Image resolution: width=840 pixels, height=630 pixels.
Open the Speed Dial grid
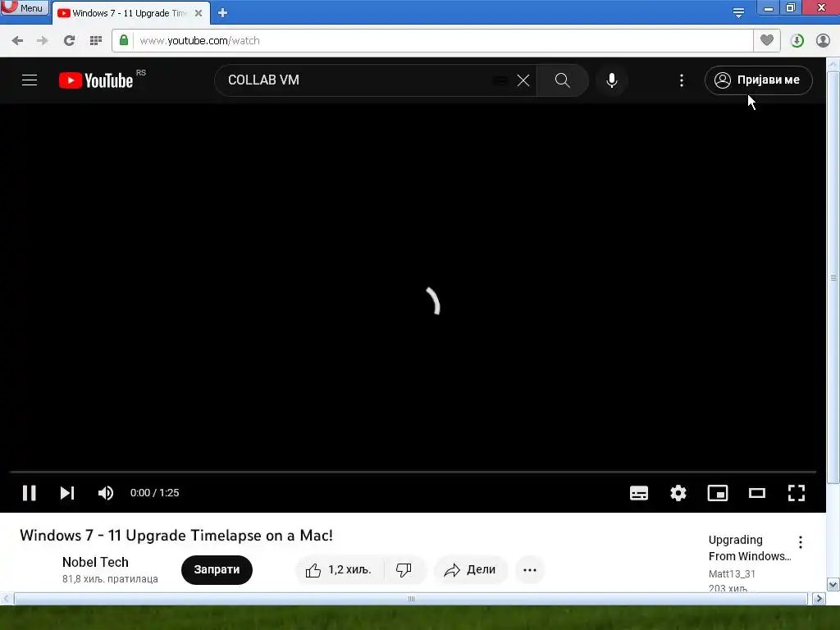point(95,41)
